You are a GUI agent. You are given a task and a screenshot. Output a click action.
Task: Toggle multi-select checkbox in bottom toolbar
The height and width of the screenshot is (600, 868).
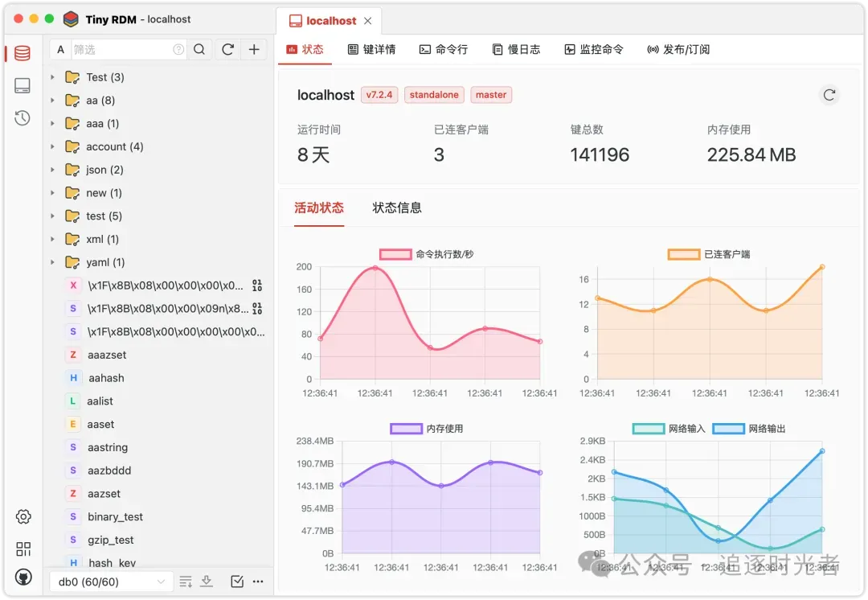pyautogui.click(x=237, y=582)
